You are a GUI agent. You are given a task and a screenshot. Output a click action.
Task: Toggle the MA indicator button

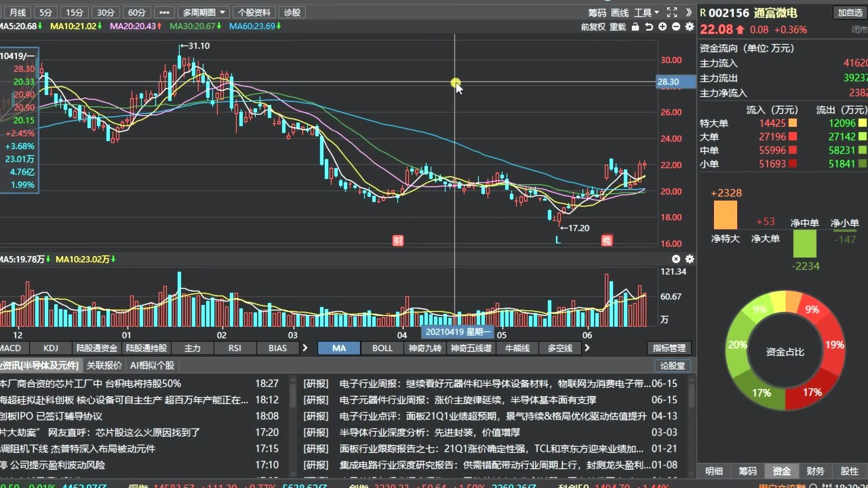(x=339, y=348)
